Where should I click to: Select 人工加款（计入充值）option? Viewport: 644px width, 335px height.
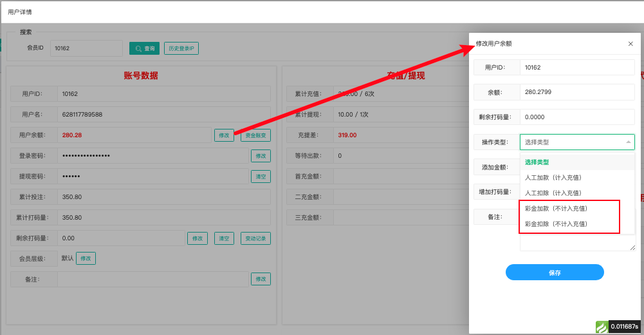click(577, 178)
